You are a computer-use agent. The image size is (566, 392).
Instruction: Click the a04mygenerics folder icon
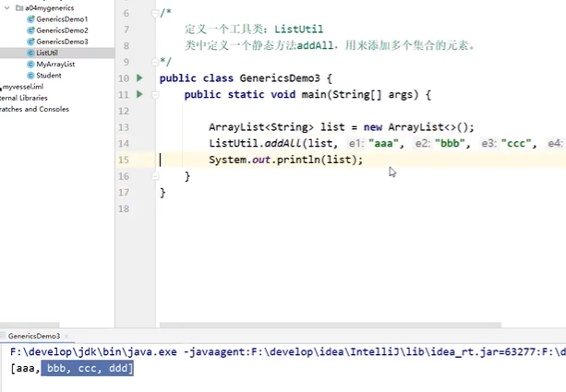point(19,7)
